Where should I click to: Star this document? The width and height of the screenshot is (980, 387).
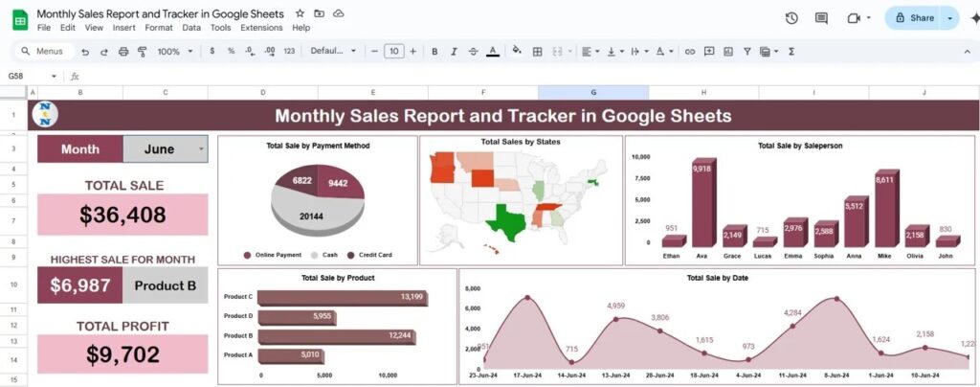(300, 13)
